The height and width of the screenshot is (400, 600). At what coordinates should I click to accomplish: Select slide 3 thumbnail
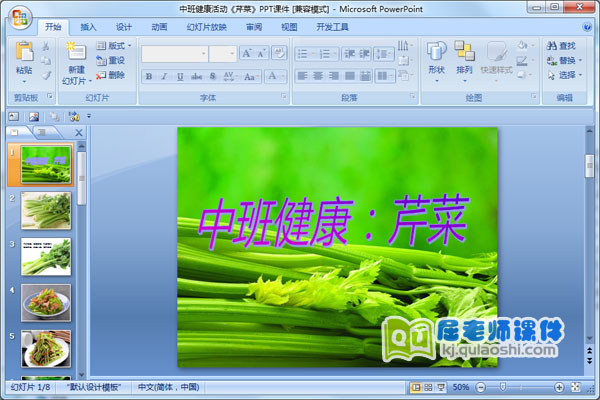click(46, 256)
